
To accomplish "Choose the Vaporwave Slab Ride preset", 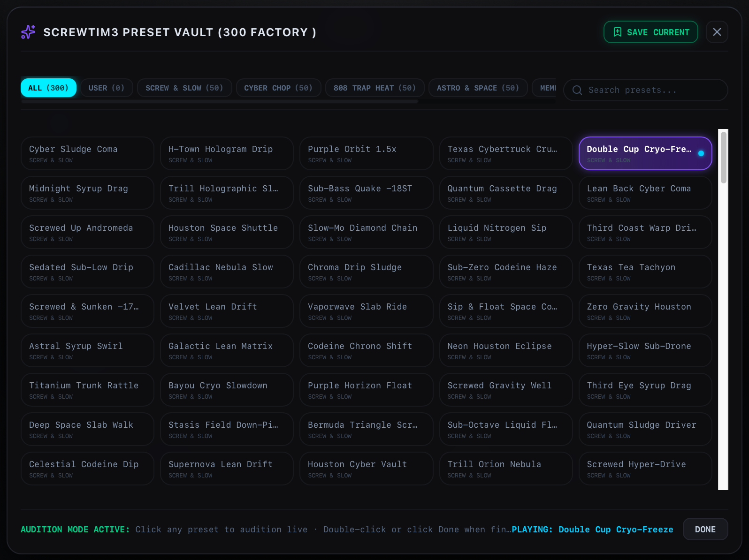I will click(x=366, y=311).
